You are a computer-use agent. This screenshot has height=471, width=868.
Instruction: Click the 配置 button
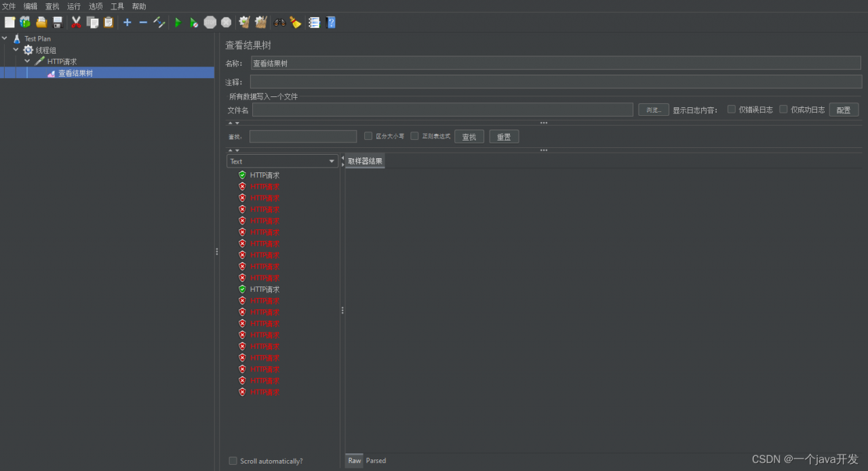[x=844, y=110]
